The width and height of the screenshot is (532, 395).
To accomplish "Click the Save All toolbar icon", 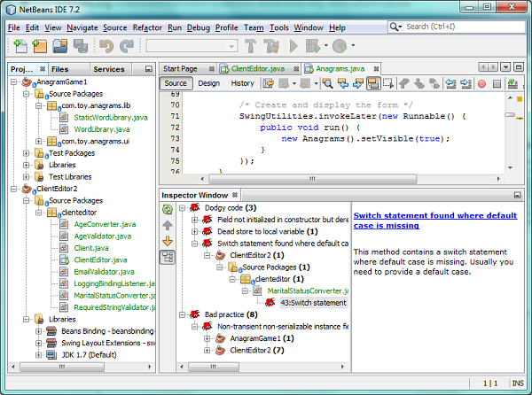I will [x=81, y=46].
